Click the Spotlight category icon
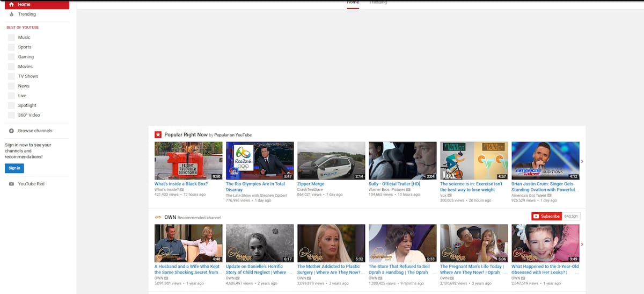Screen dimensions: 644x294 pyautogui.click(x=11, y=105)
